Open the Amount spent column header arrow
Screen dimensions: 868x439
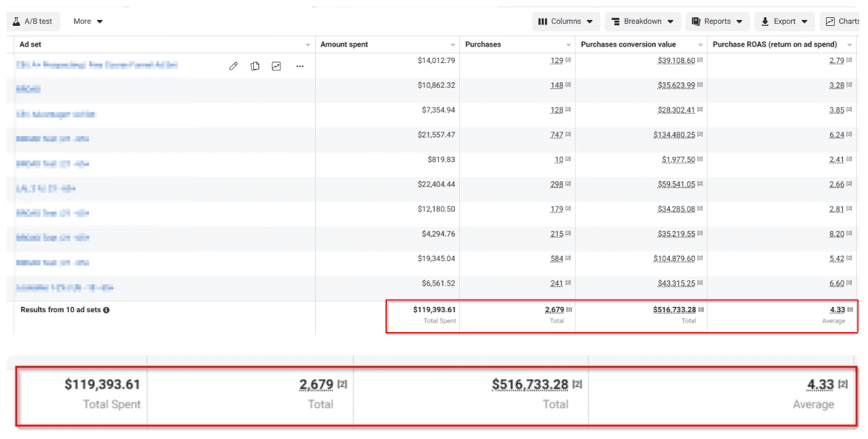453,45
